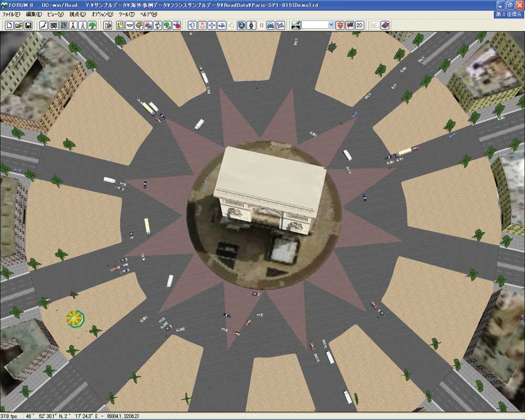Click the greyed-out note icon beside the book
This screenshot has height=420, width=525.
[375, 25]
